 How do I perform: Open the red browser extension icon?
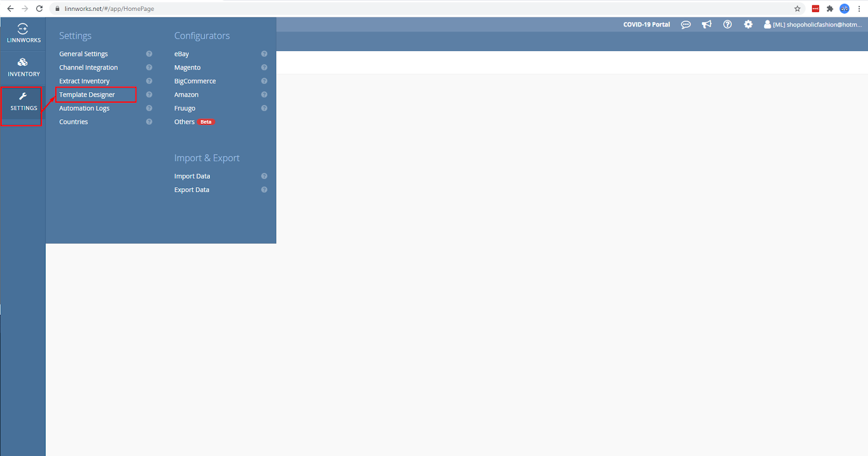(x=815, y=9)
